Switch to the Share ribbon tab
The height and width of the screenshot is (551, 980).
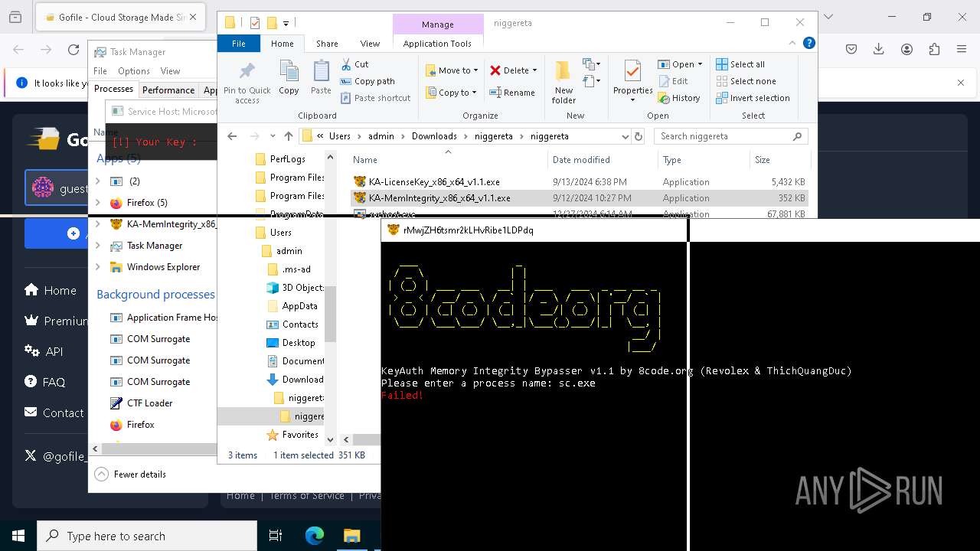coord(327,44)
